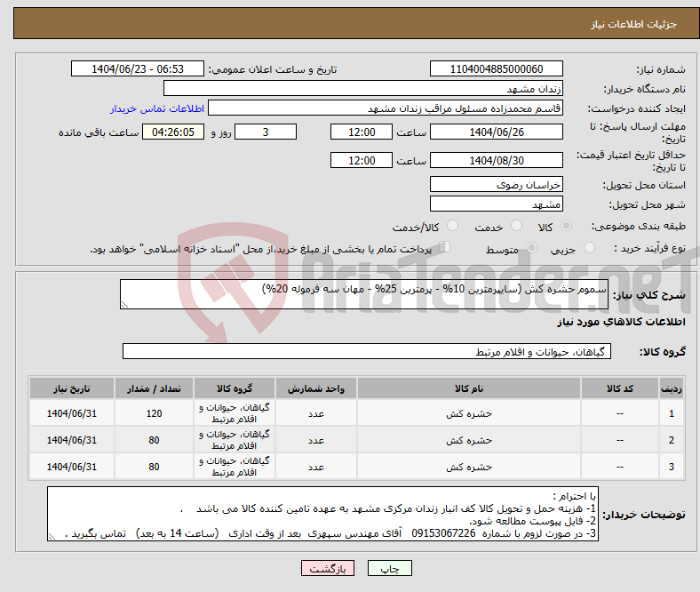Screen dimensions: 700x592
Task: Click the ردیف column header
Action: 672,388
